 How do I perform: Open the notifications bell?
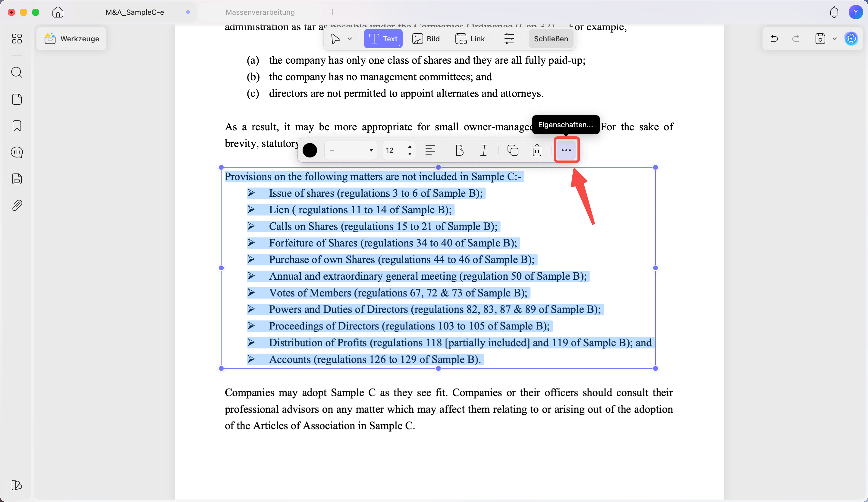pos(834,12)
